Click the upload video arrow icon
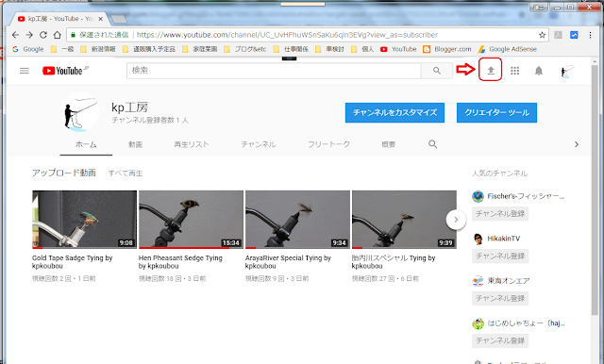This screenshot has height=364, width=604. [x=491, y=71]
